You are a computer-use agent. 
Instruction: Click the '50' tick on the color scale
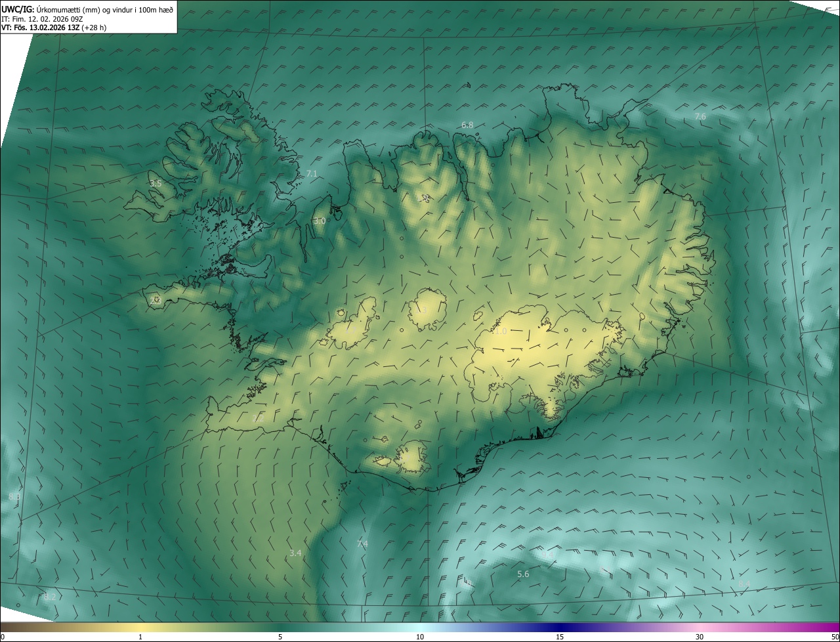tap(835, 637)
